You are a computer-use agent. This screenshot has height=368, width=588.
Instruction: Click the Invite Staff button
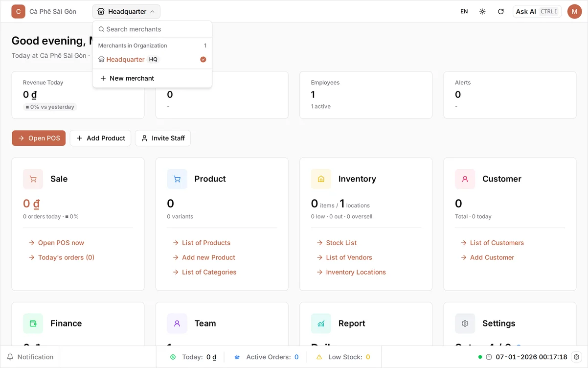pyautogui.click(x=163, y=138)
